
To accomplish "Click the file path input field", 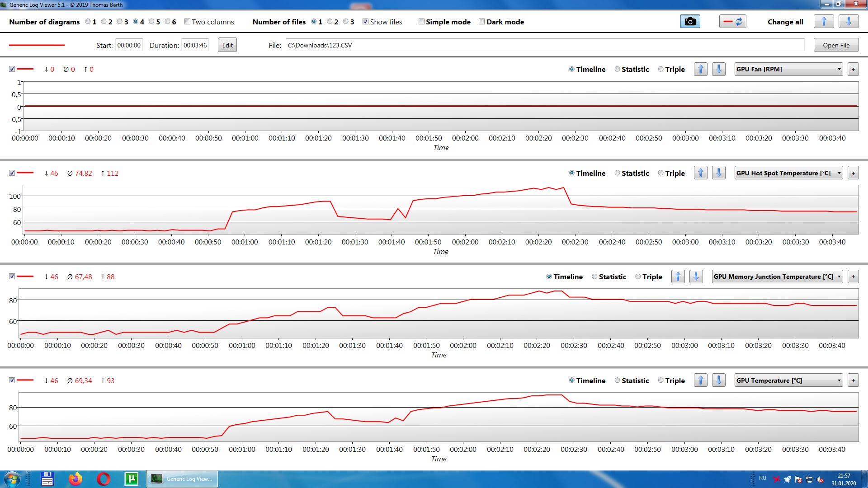I will click(x=544, y=45).
